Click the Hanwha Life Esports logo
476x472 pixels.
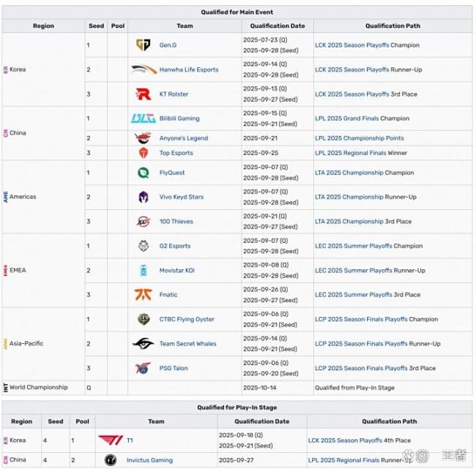click(144, 70)
